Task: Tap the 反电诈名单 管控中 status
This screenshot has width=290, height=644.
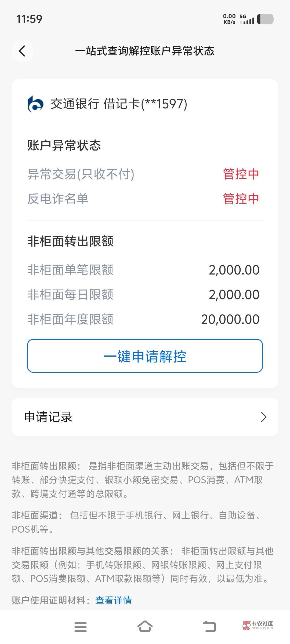Action: point(241,199)
